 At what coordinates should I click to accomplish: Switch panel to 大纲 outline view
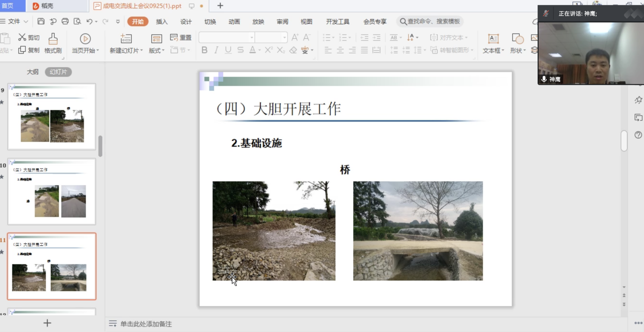click(33, 72)
